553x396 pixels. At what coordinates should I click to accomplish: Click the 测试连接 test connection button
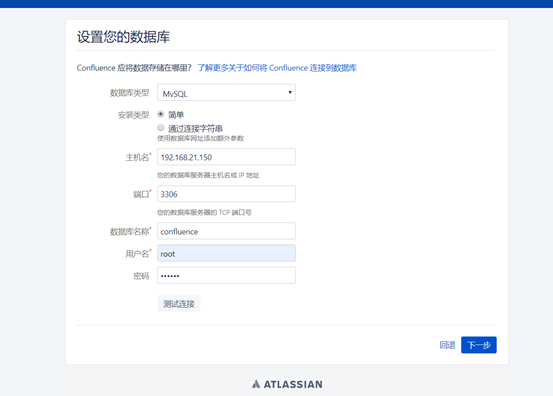[x=179, y=304]
